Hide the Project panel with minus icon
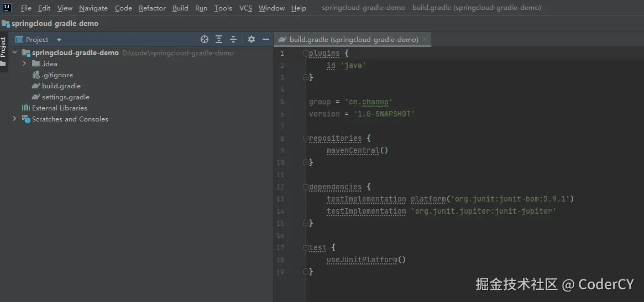The image size is (644, 302). pos(266,39)
